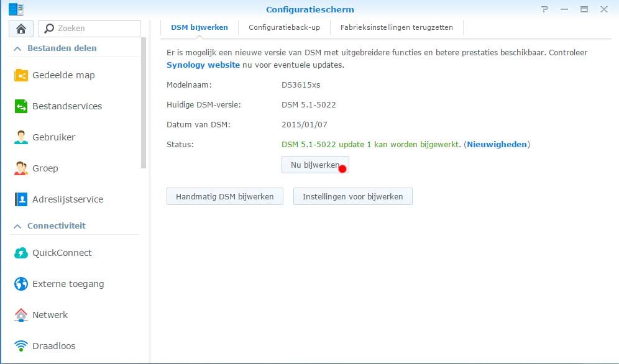Switch to the Configuratieback-up tab
The image size is (619, 364).
(284, 27)
